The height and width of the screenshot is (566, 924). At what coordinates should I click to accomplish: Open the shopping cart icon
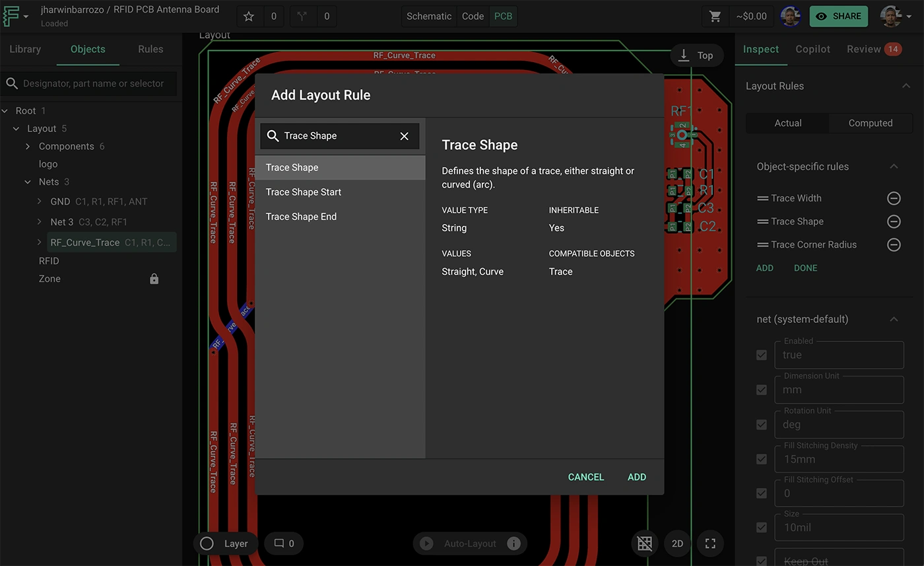coord(715,16)
